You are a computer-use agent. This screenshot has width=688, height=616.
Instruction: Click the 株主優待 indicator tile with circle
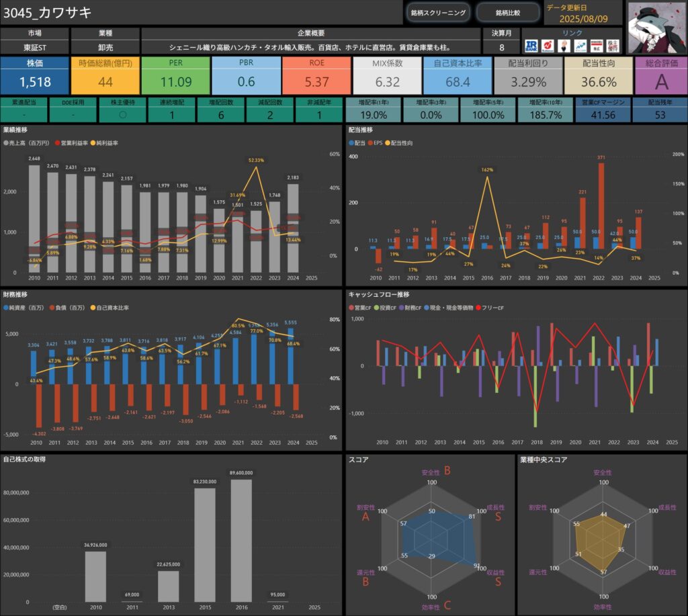(x=122, y=109)
